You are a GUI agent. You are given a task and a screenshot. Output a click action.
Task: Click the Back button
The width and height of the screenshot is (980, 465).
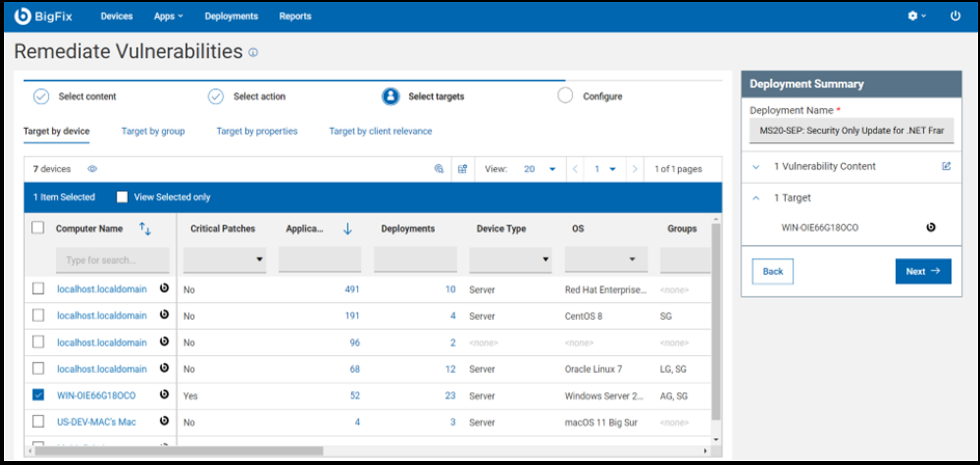(x=772, y=271)
